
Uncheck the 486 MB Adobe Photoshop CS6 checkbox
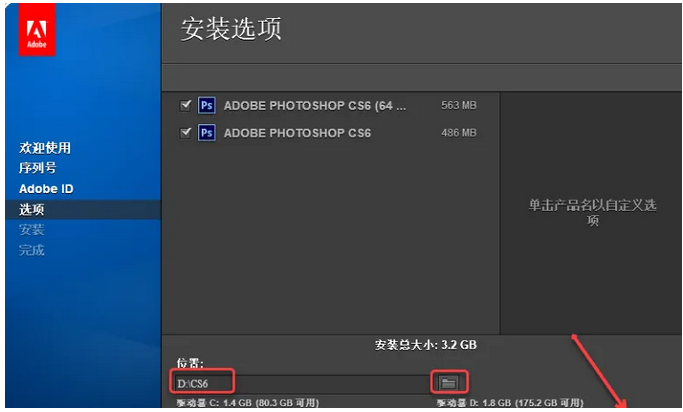click(186, 132)
